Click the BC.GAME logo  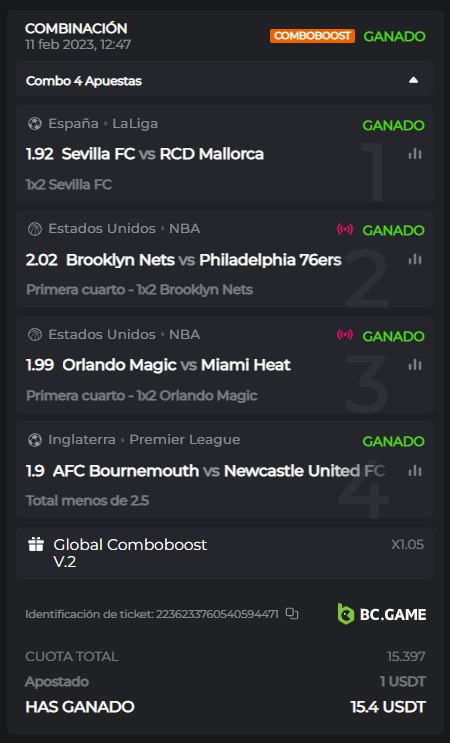pos(382,614)
